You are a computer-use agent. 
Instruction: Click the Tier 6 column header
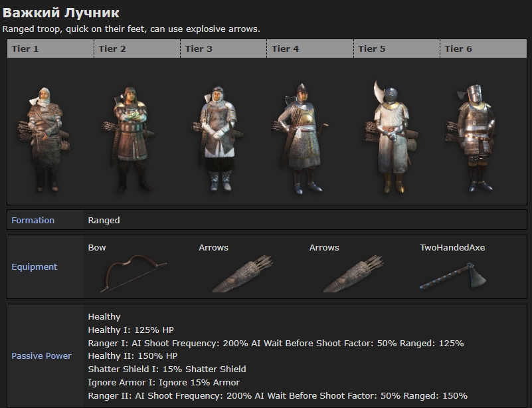pyautogui.click(x=458, y=49)
